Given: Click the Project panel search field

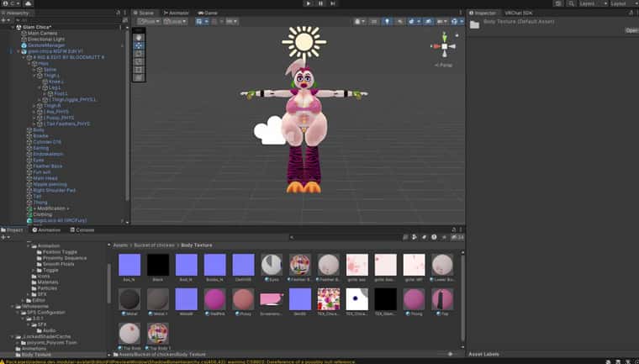Looking at the screenshot, I should (346, 237).
